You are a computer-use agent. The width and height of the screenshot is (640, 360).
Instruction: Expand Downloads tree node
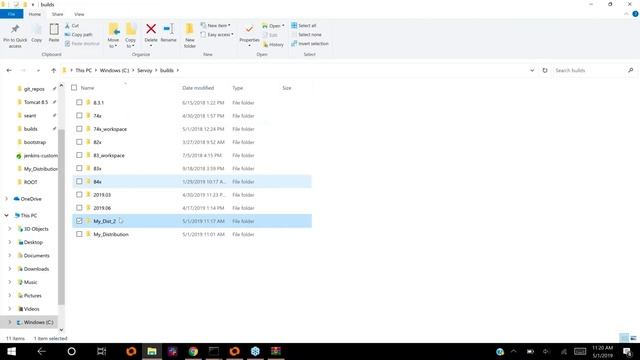tap(10, 269)
